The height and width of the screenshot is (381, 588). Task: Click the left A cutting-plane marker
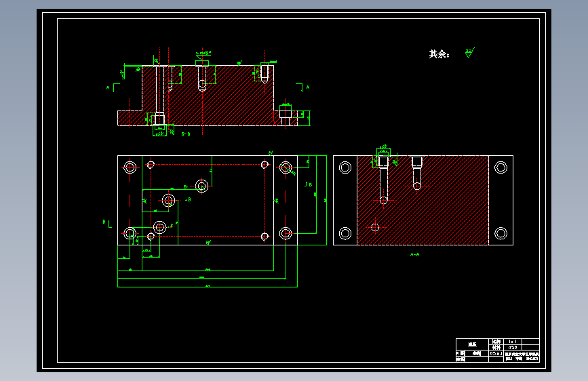(113, 87)
